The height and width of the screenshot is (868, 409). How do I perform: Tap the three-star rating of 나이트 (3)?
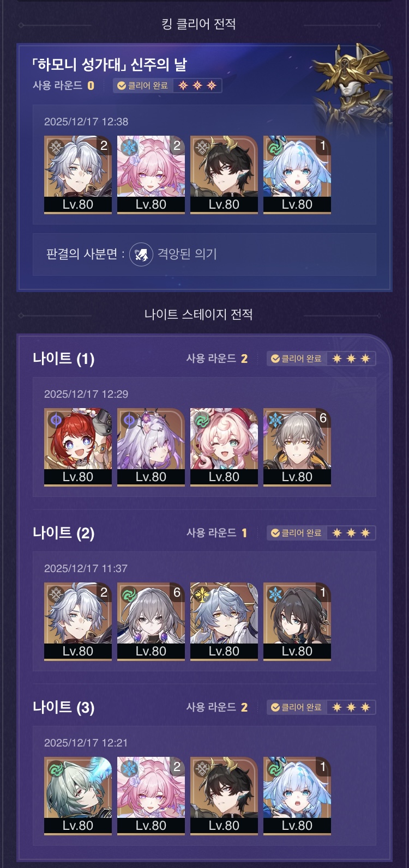point(351,707)
